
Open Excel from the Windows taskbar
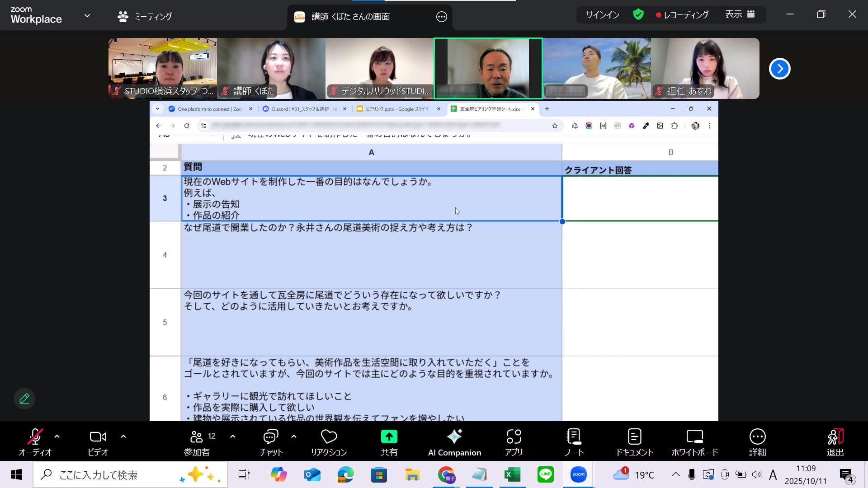pos(512,474)
